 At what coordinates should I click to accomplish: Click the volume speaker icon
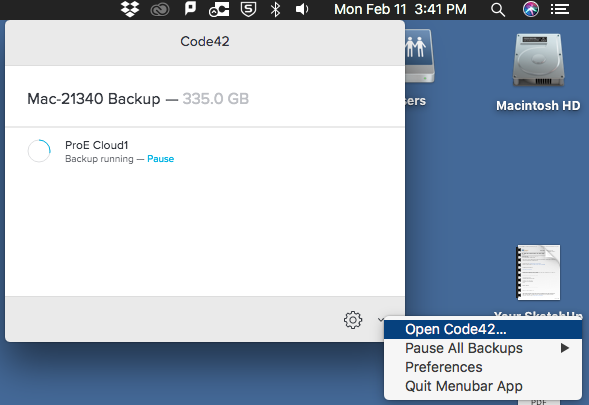[x=302, y=9]
